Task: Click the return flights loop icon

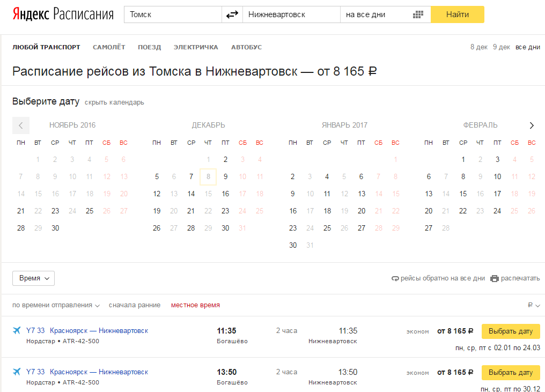Action: [x=396, y=278]
